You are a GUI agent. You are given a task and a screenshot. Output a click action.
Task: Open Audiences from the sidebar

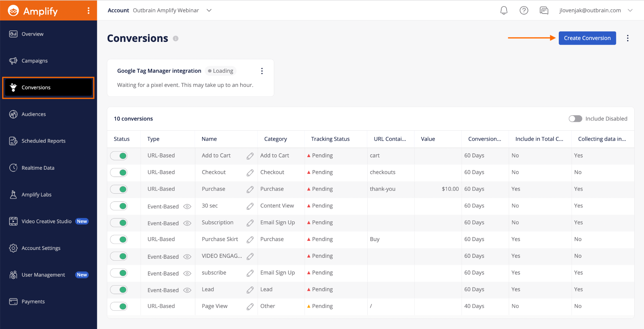[x=34, y=114]
